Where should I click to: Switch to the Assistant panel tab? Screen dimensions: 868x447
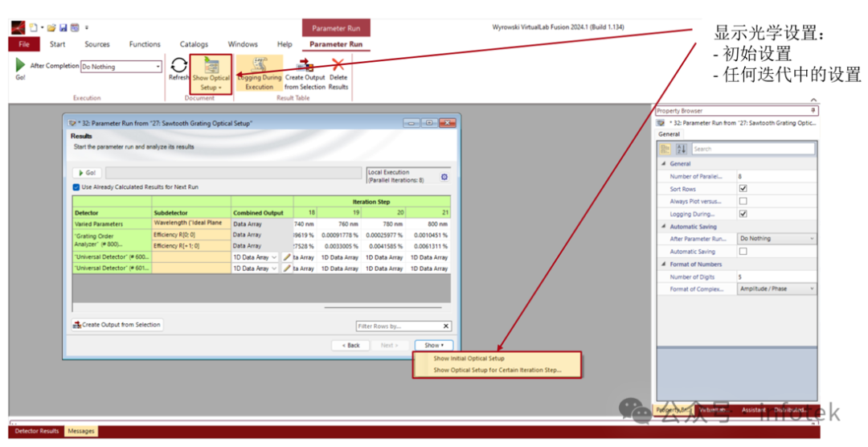coord(753,410)
